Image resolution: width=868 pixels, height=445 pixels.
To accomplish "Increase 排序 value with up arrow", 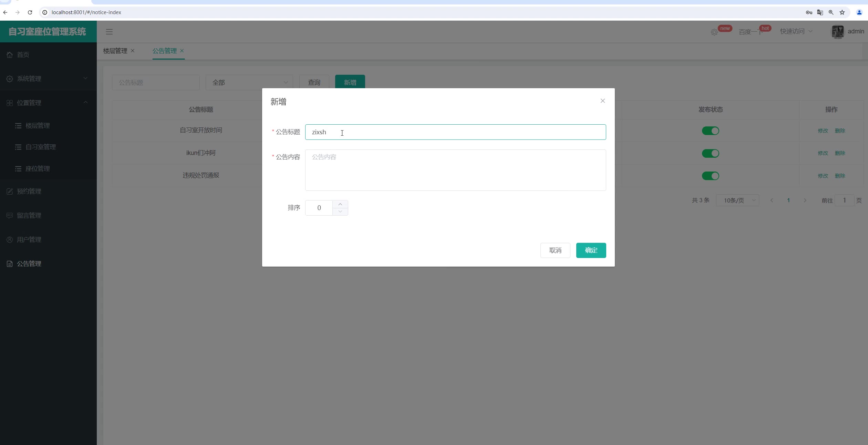I will click(340, 204).
